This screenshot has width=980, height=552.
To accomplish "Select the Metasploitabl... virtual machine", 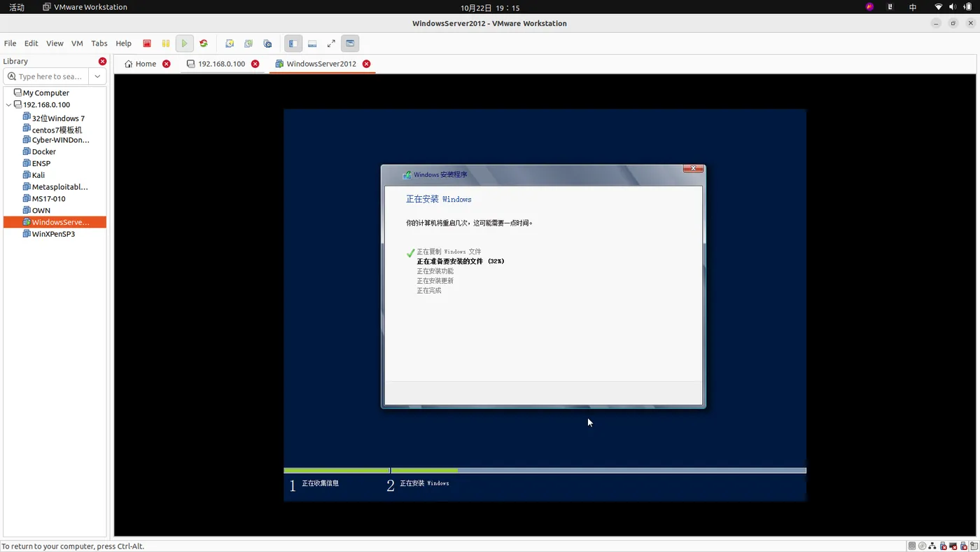I will 55,187.
